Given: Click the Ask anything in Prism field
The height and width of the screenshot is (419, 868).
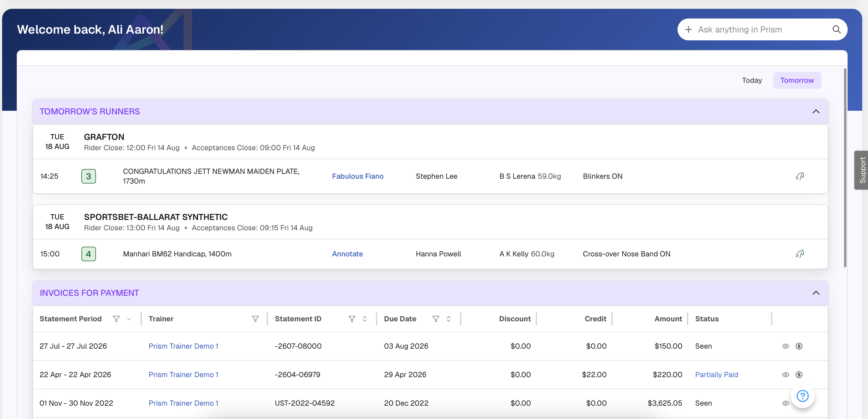Looking at the screenshot, I should click(x=762, y=30).
